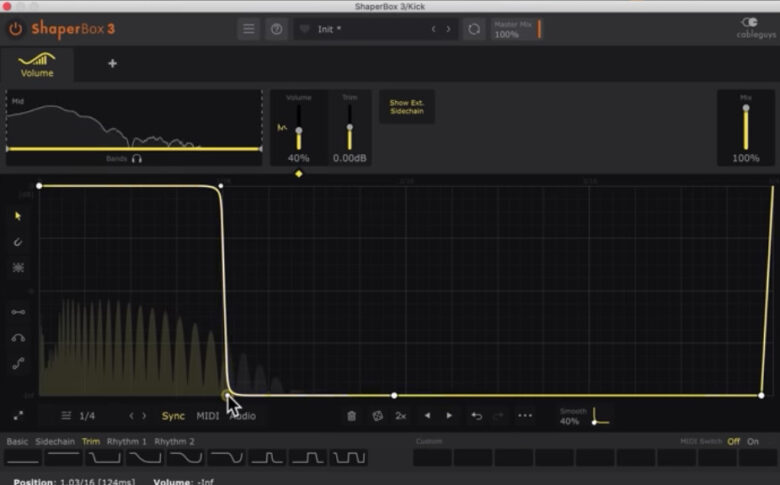
Task: Double the wave with 2x button
Action: point(400,416)
